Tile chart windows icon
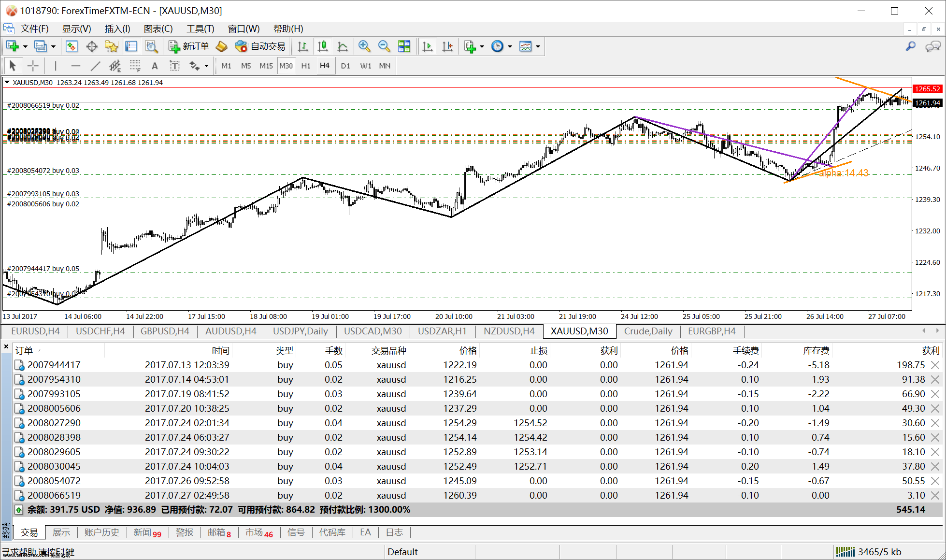 pyautogui.click(x=404, y=46)
